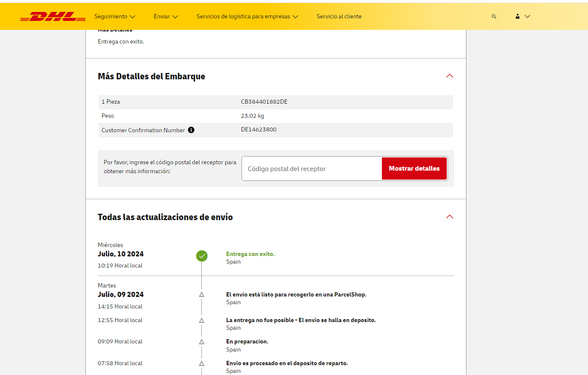588x375 pixels.
Task: Click the green Entrega con exito status
Action: pos(250,254)
